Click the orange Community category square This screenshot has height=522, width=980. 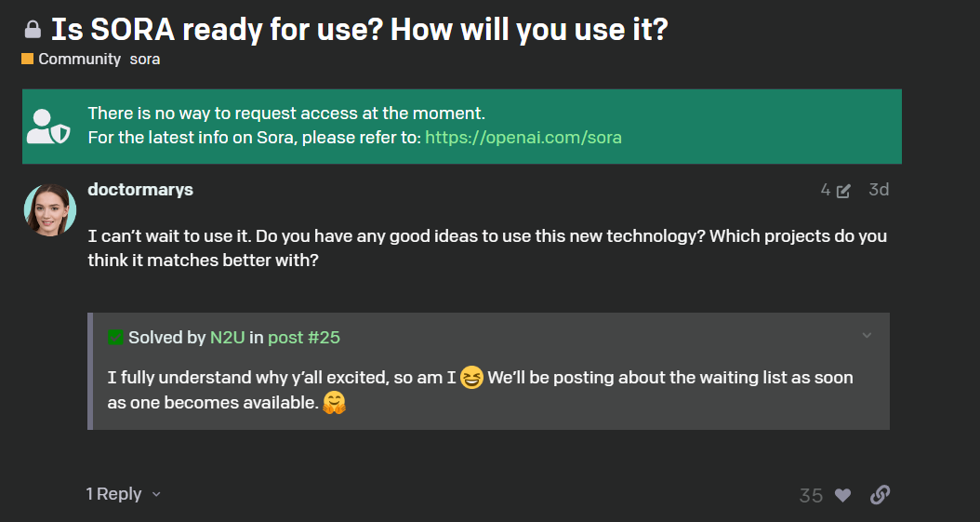tap(27, 59)
